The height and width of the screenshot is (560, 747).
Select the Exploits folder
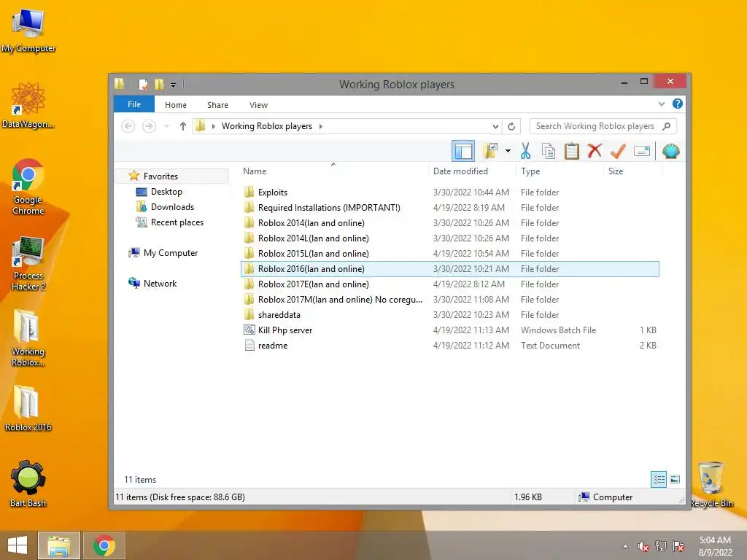point(449,192)
